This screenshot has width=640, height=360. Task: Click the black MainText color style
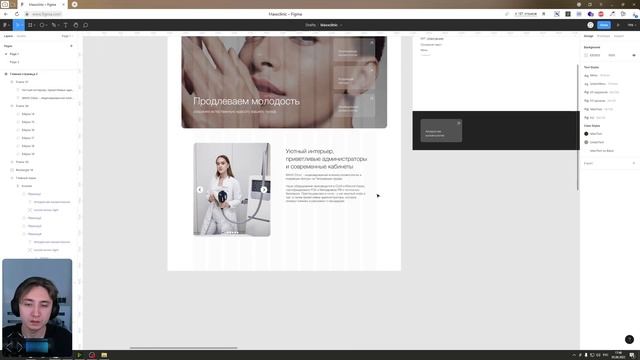[x=586, y=134]
